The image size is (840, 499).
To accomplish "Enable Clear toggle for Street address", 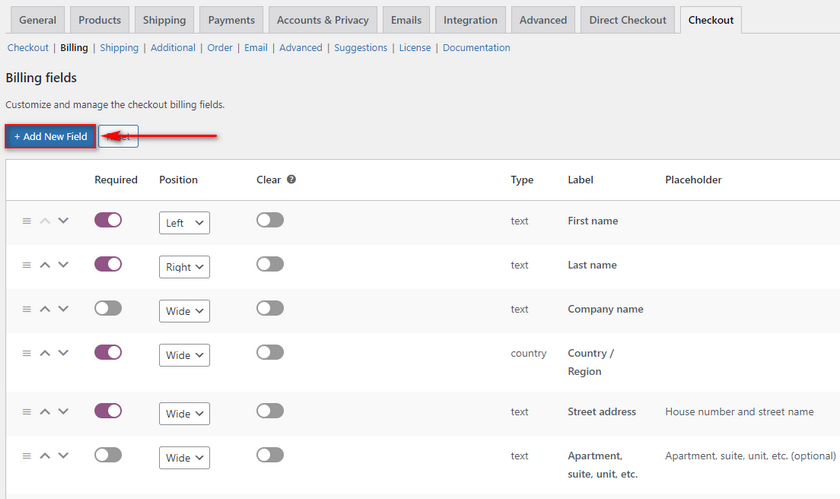I will click(x=270, y=411).
